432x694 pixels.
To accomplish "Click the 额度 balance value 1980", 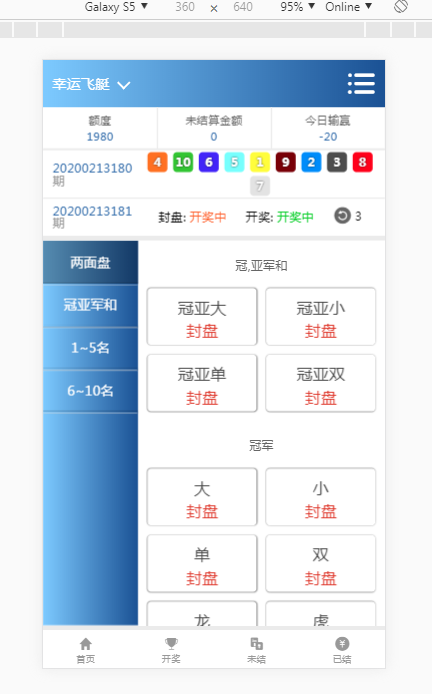I will point(100,137).
